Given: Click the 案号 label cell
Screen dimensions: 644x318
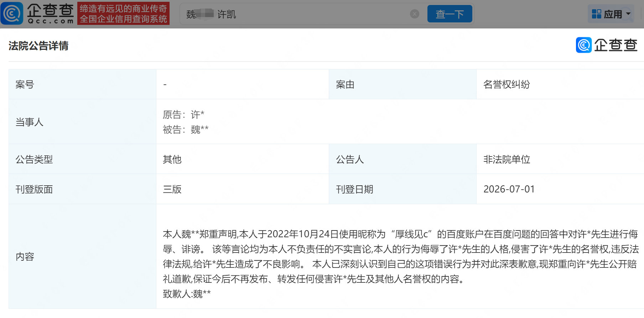Looking at the screenshot, I should click(82, 84).
